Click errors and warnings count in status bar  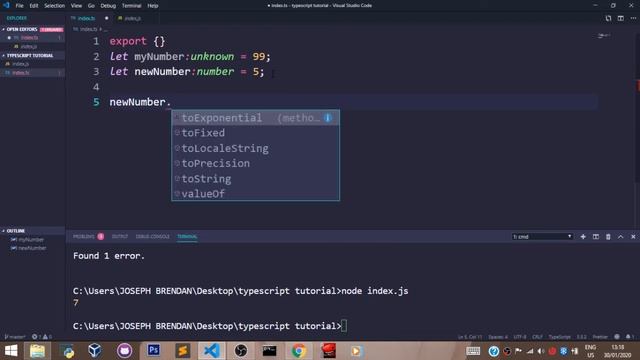(42, 337)
